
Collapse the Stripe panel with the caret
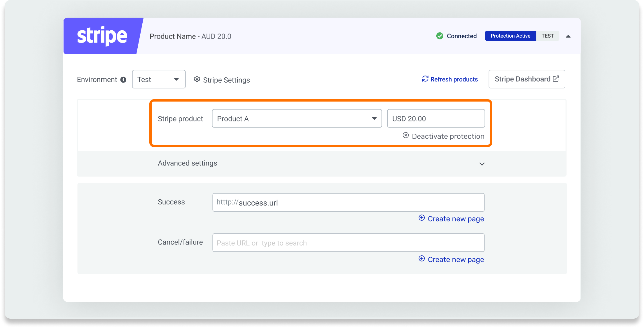(x=568, y=36)
